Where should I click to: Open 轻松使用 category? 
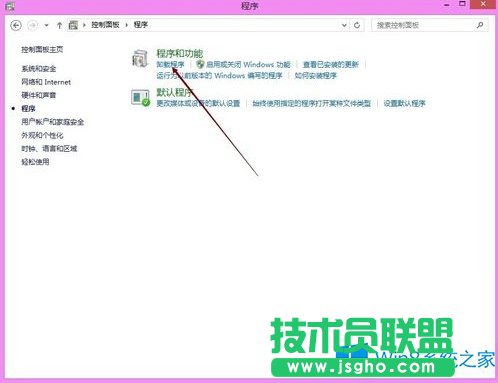click(x=35, y=162)
